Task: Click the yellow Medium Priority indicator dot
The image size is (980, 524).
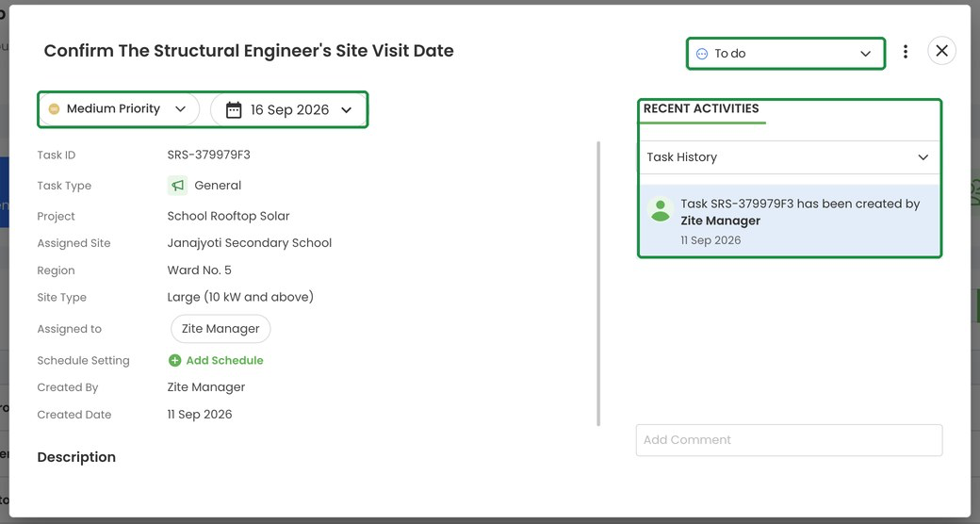Action: click(55, 108)
